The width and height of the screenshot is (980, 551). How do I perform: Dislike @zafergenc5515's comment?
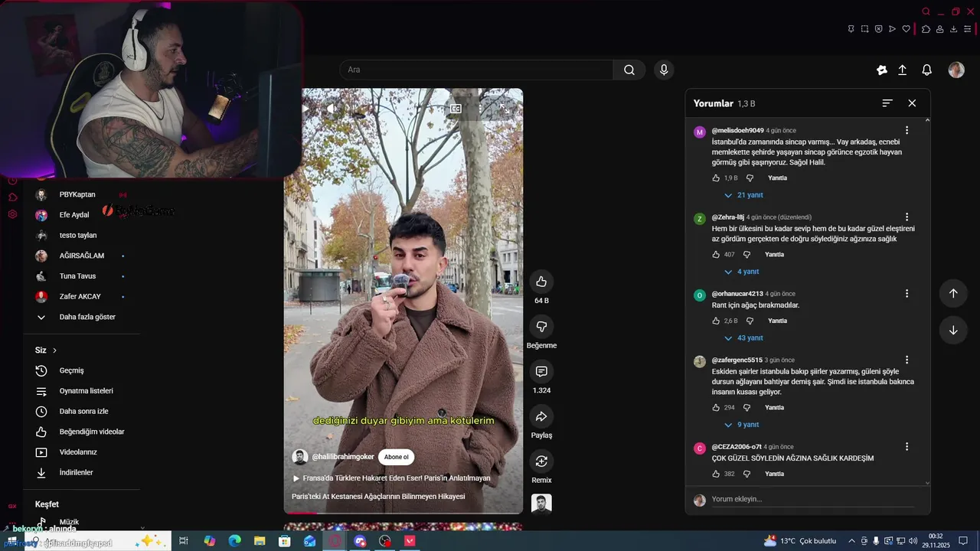(746, 408)
